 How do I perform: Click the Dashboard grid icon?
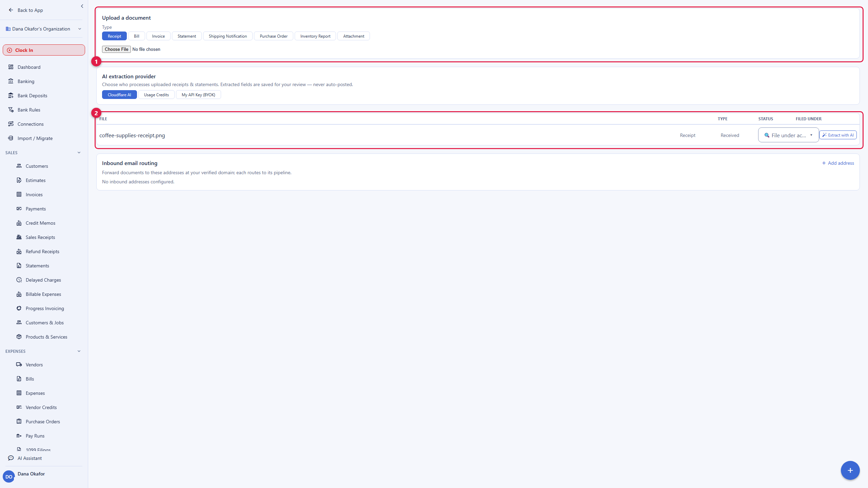point(11,67)
